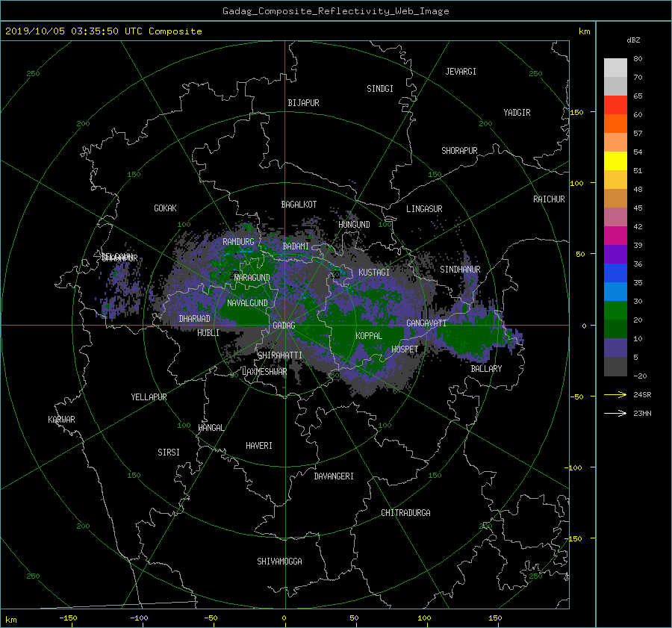The image size is (672, 628).
Task: Click the magenta 39 dBZ legend swatch
Action: click(x=615, y=235)
